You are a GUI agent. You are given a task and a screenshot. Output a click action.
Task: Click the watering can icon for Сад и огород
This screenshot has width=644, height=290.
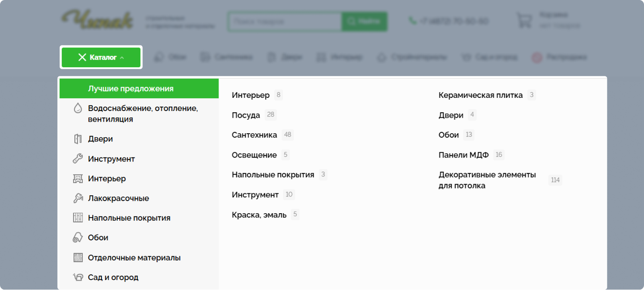(78, 277)
